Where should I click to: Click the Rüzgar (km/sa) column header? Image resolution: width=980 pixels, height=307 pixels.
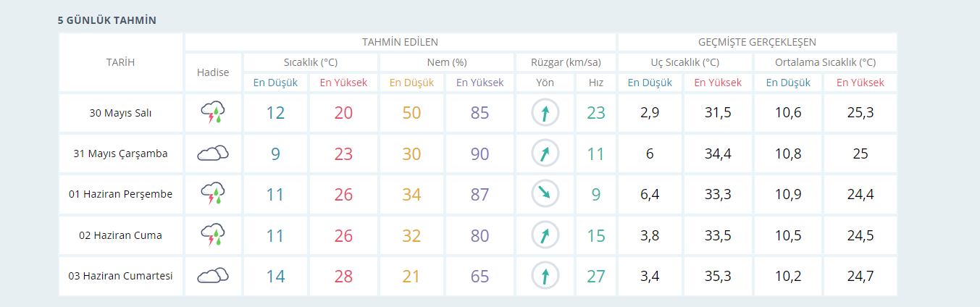pos(565,62)
